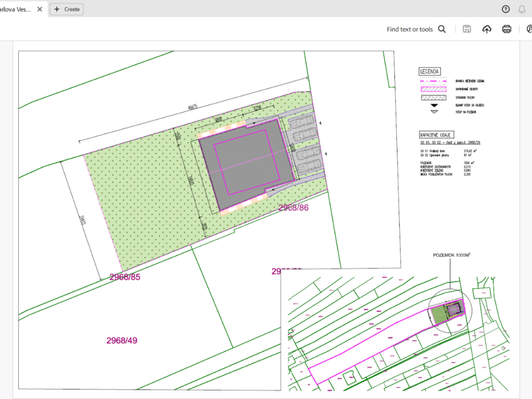Print the document with the printer icon

tap(507, 29)
